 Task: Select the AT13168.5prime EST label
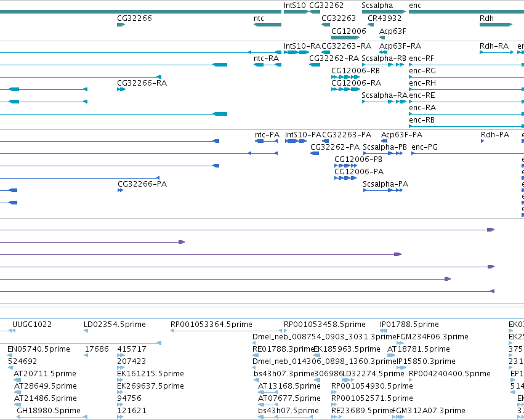289,386
